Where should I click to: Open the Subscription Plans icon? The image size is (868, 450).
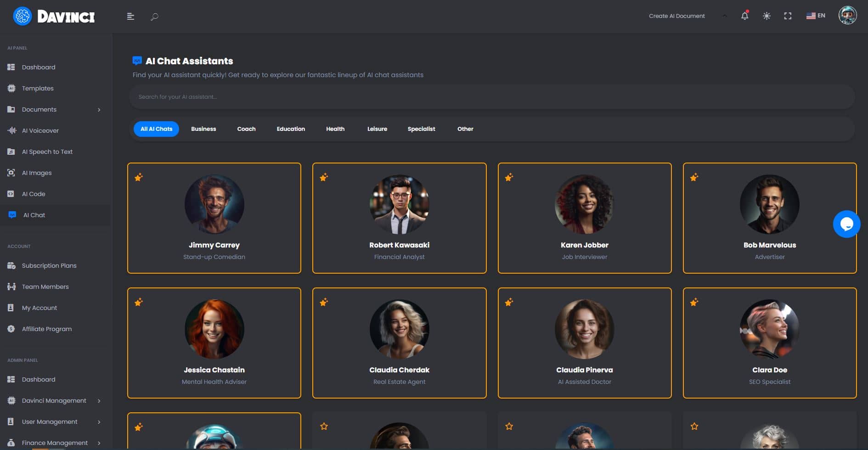[x=11, y=265]
